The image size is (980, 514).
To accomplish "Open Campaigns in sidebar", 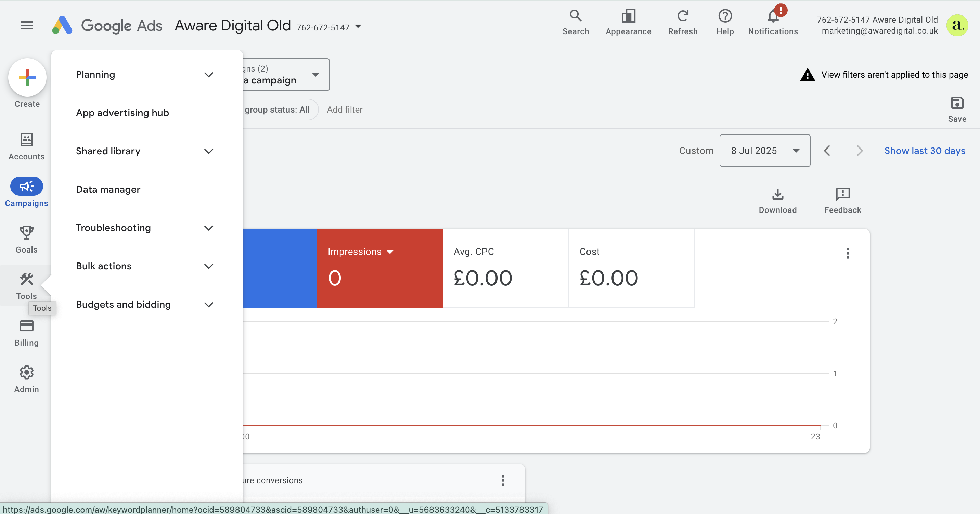I will [26, 192].
